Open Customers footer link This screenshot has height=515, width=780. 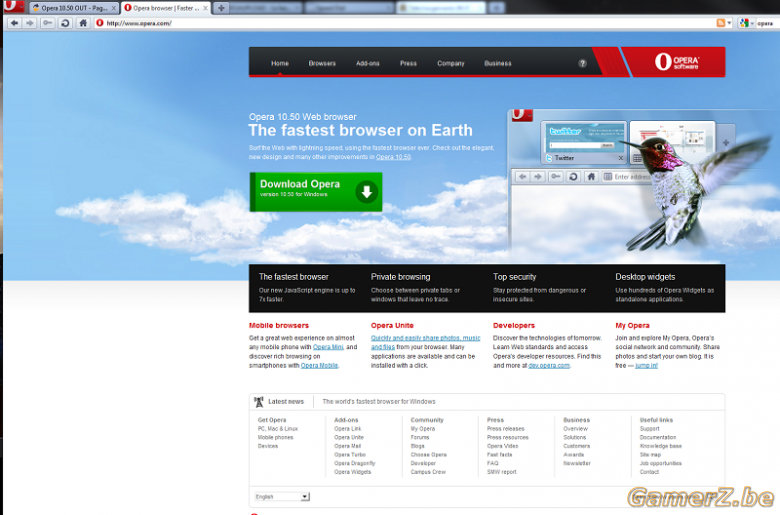[x=577, y=446]
